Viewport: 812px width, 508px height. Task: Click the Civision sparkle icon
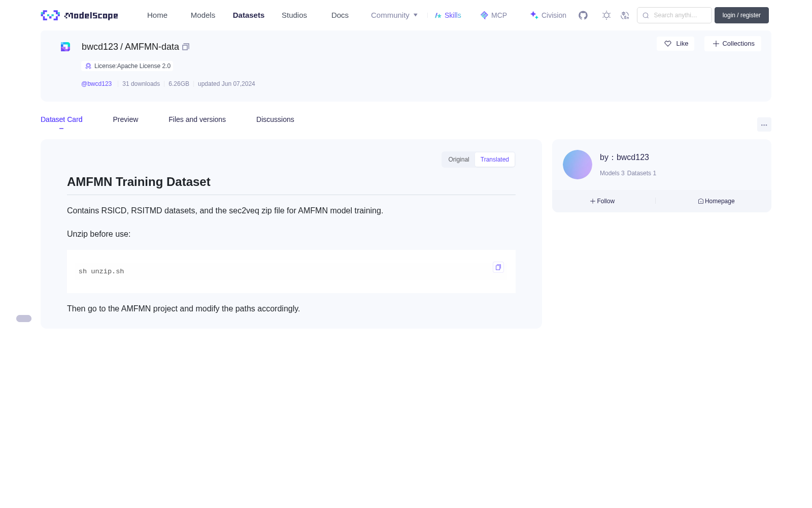tap(534, 15)
